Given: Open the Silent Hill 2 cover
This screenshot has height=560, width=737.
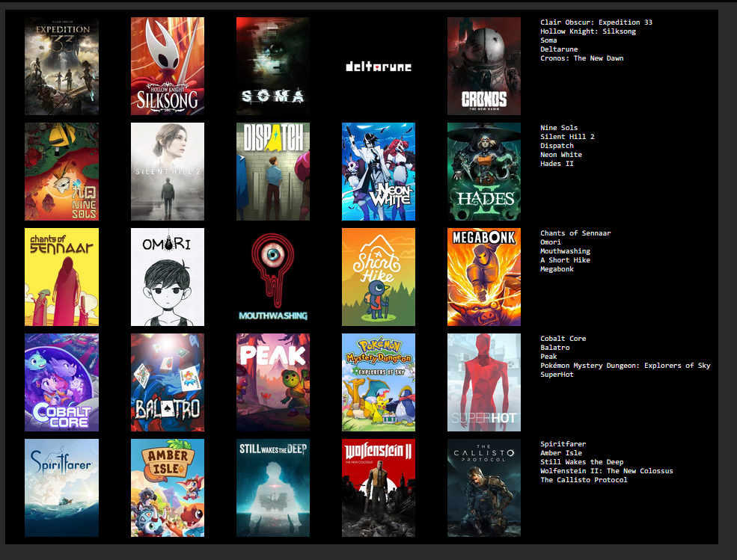Looking at the screenshot, I should [x=168, y=172].
